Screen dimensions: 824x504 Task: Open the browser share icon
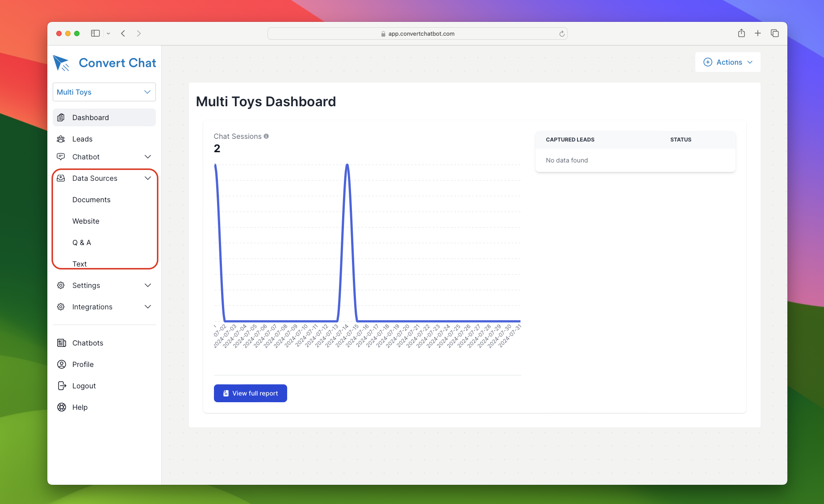tap(741, 33)
